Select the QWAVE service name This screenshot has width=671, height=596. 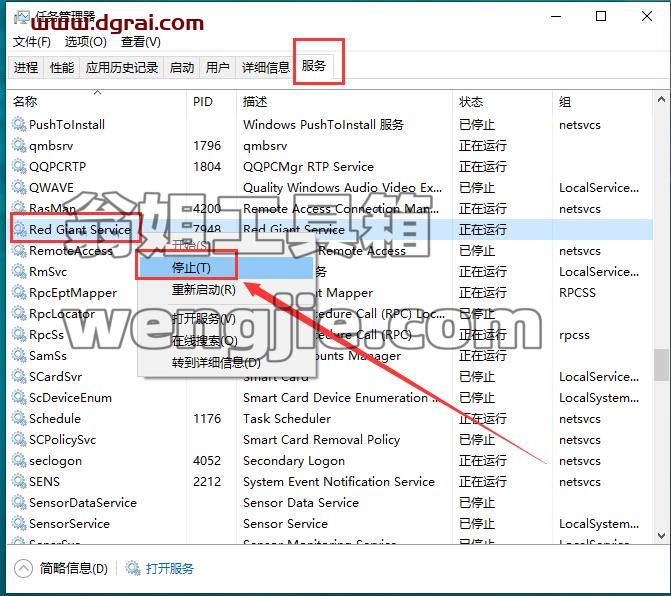coord(51,187)
